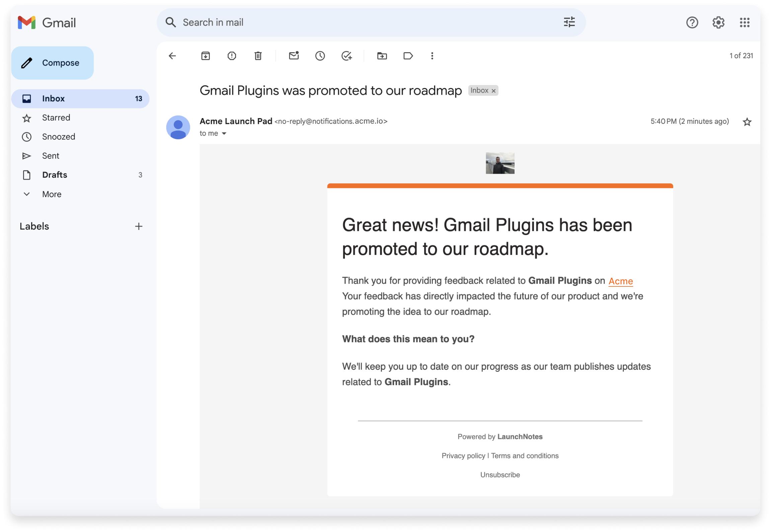Image resolution: width=771 pixels, height=532 pixels.
Task: Star the Acme Launch Pad email
Action: tap(747, 122)
